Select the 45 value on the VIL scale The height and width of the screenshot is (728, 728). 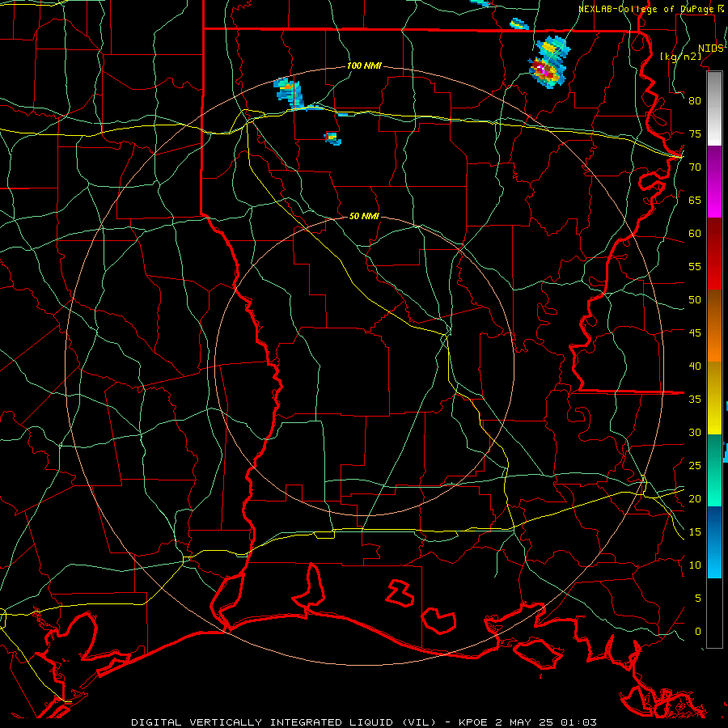tap(695, 333)
